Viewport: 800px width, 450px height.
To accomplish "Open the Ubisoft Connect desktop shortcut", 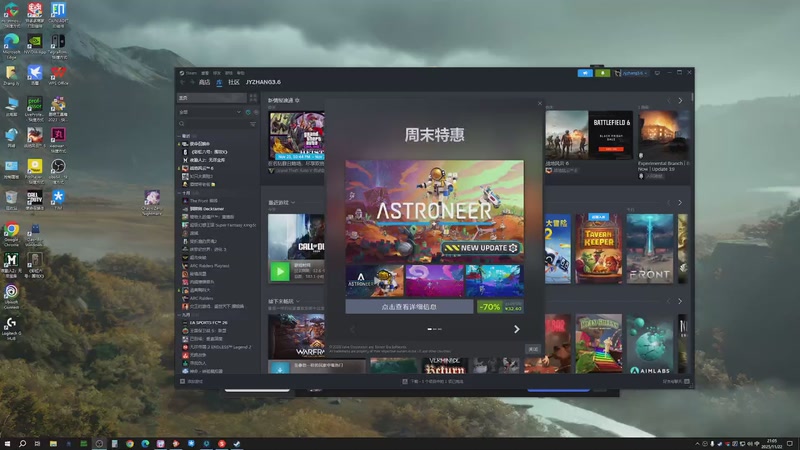I will [x=11, y=296].
